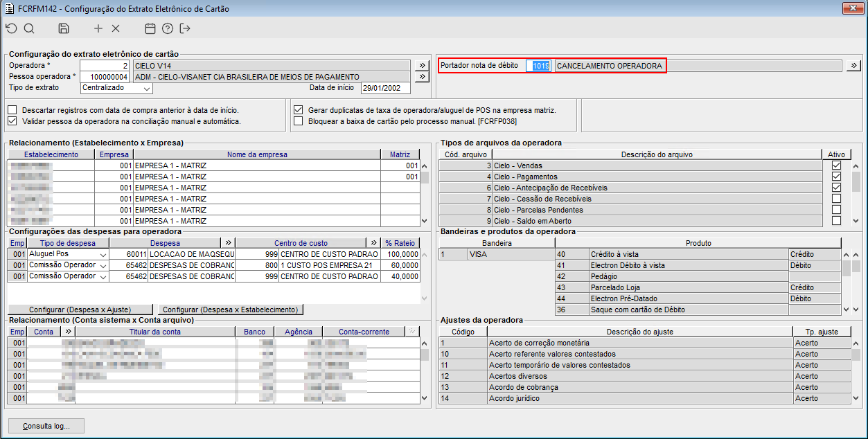Save the configuration with the diskette icon
Viewport: 868px width, 439px height.
pyautogui.click(x=64, y=28)
